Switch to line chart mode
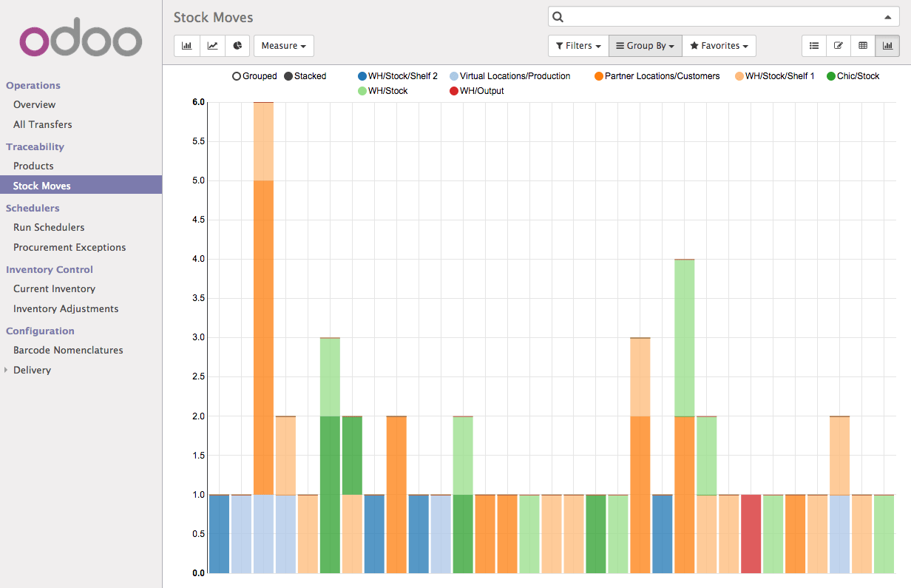 point(212,46)
